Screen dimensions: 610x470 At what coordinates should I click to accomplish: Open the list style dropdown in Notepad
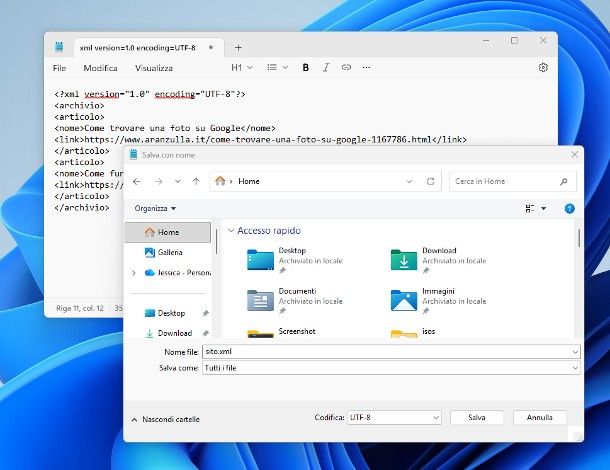click(277, 67)
